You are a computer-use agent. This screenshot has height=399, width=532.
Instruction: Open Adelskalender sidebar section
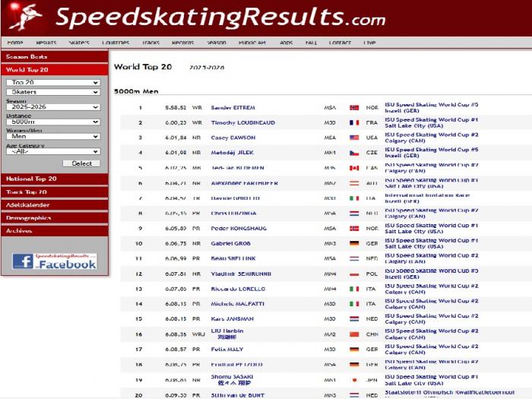click(x=55, y=205)
